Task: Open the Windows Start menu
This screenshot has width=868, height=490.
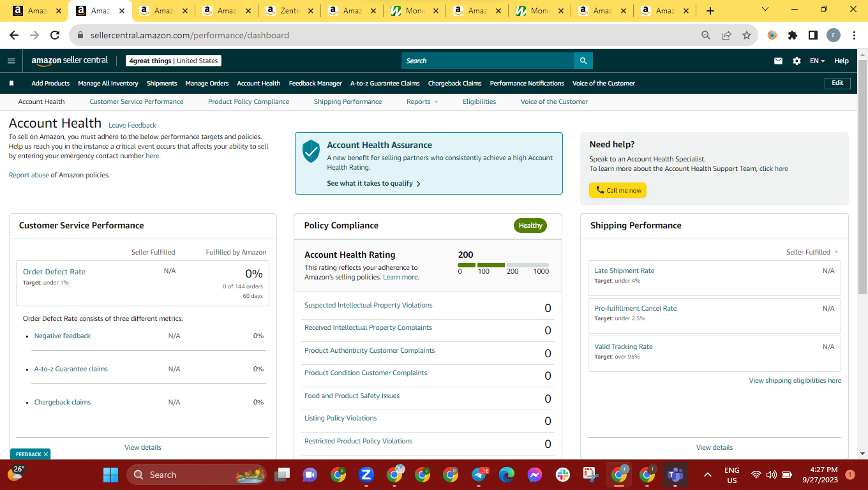Action: tap(111, 475)
